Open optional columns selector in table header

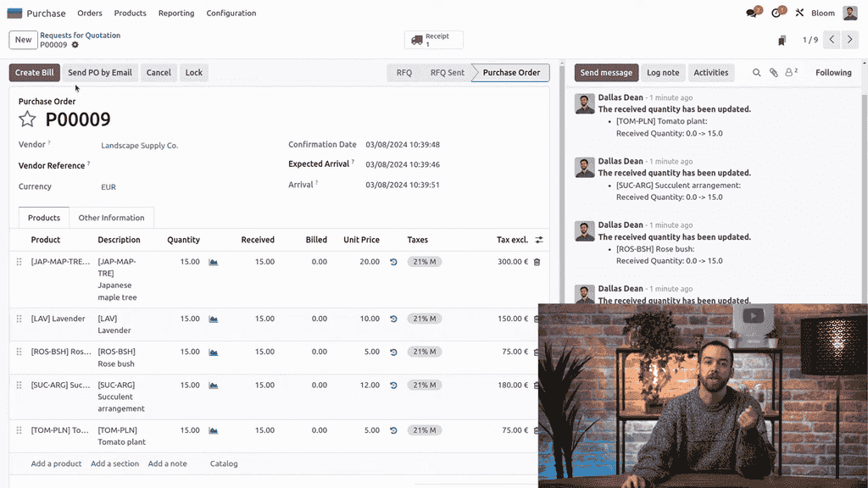[539, 240]
